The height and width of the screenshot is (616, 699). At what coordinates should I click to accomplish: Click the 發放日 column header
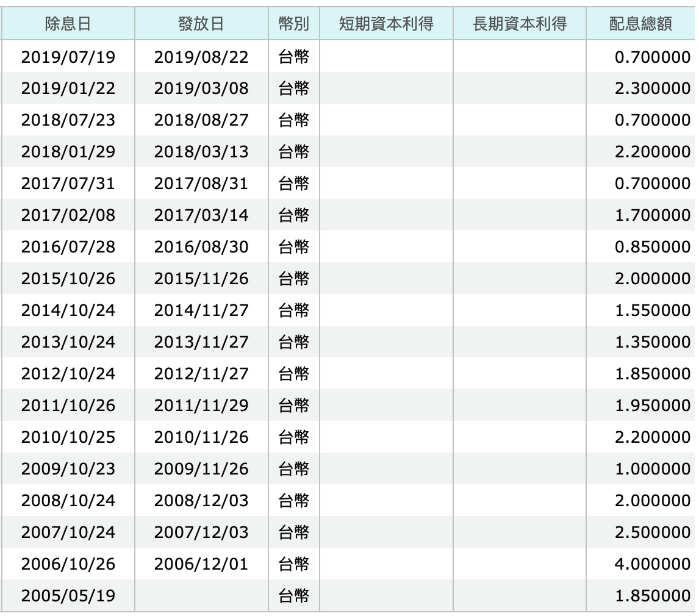click(201, 24)
